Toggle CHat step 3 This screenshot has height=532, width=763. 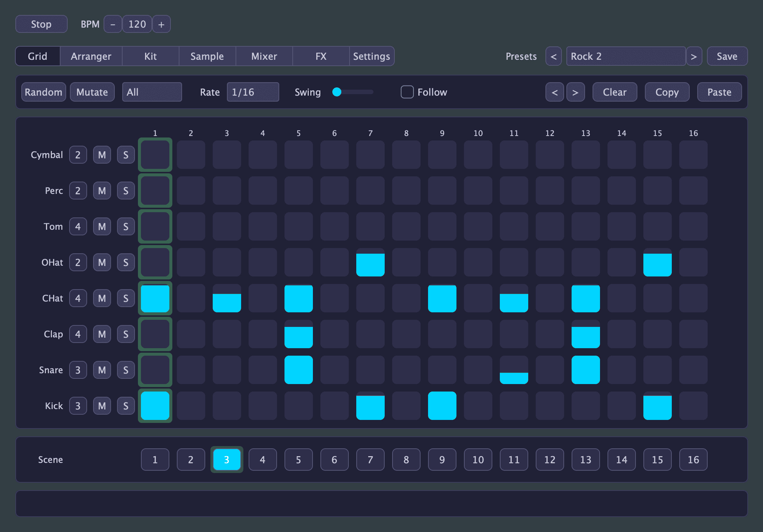pos(227,298)
